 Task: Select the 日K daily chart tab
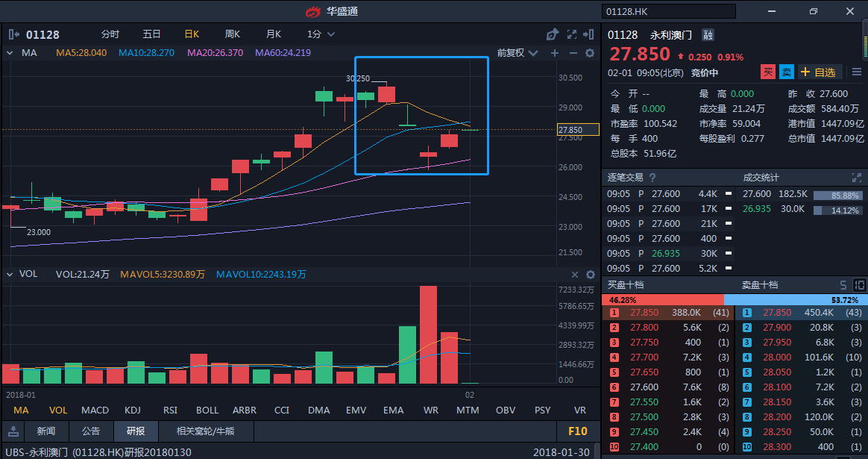[x=192, y=34]
